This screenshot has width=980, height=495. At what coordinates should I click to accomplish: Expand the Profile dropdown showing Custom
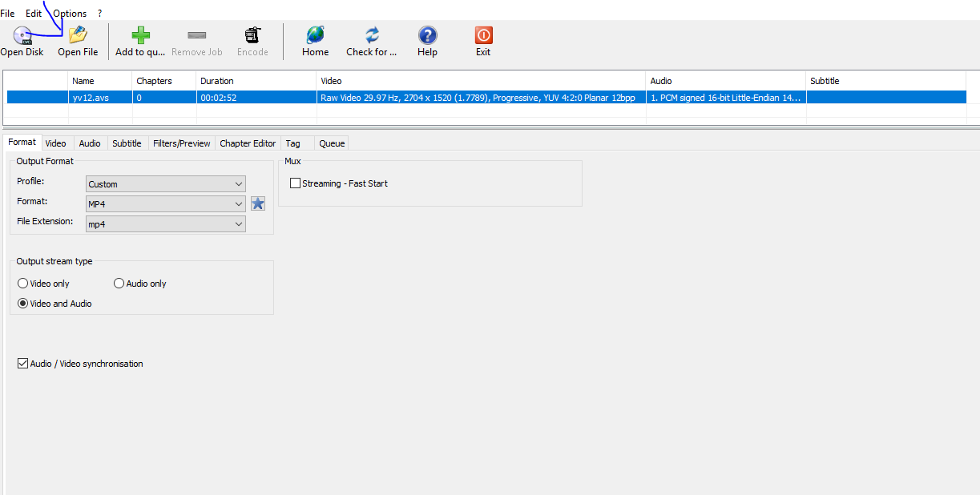coord(166,184)
